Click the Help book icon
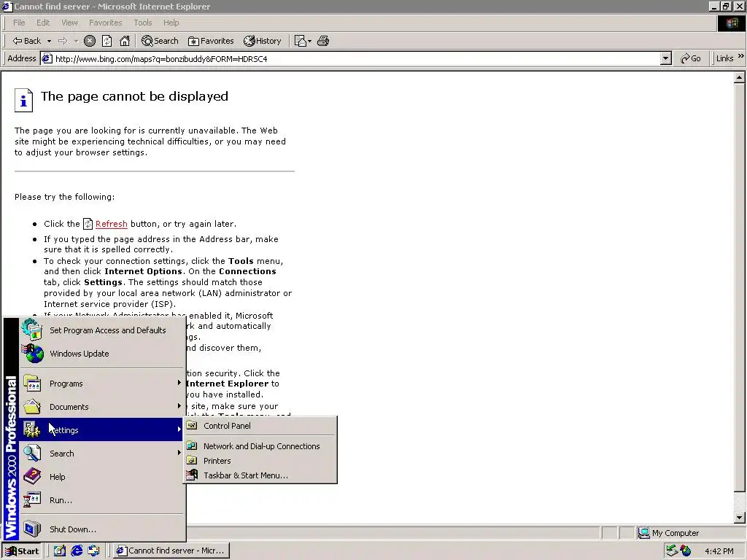This screenshot has width=747, height=560. (x=32, y=477)
